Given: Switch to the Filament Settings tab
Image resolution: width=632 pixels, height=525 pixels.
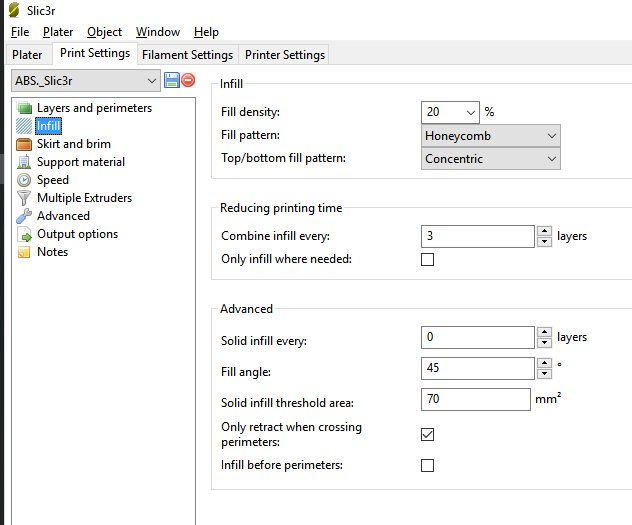Looking at the screenshot, I should tap(187, 54).
